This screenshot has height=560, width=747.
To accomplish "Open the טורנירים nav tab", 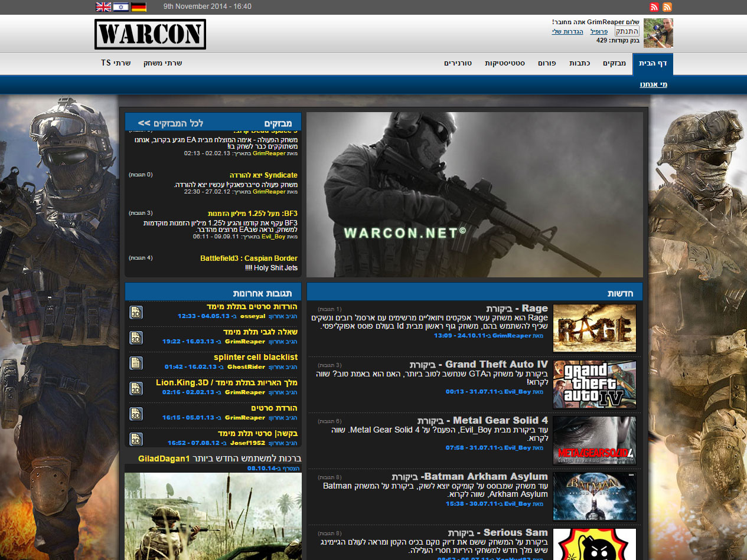I will click(458, 63).
